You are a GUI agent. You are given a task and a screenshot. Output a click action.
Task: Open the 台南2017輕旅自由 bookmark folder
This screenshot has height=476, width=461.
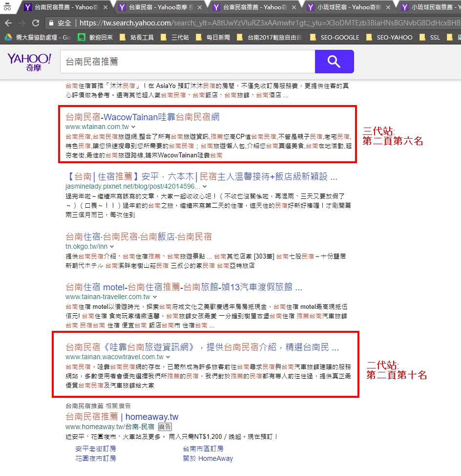[269, 37]
